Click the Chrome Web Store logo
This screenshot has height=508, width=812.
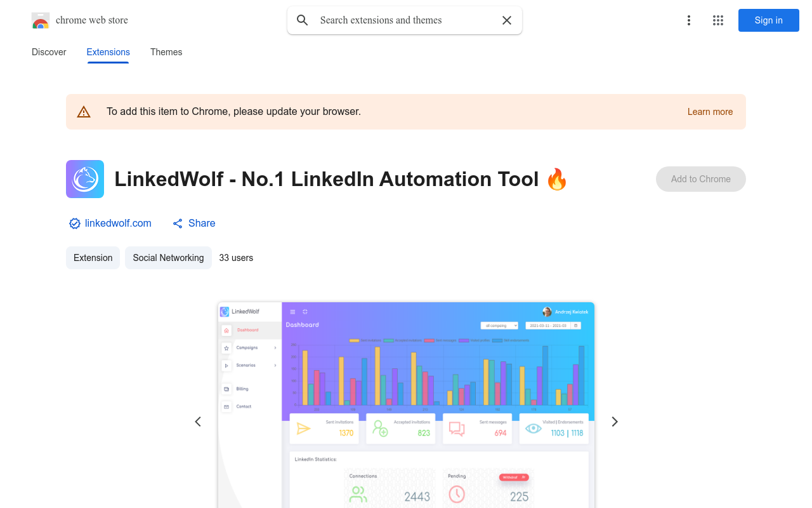pyautogui.click(x=41, y=20)
